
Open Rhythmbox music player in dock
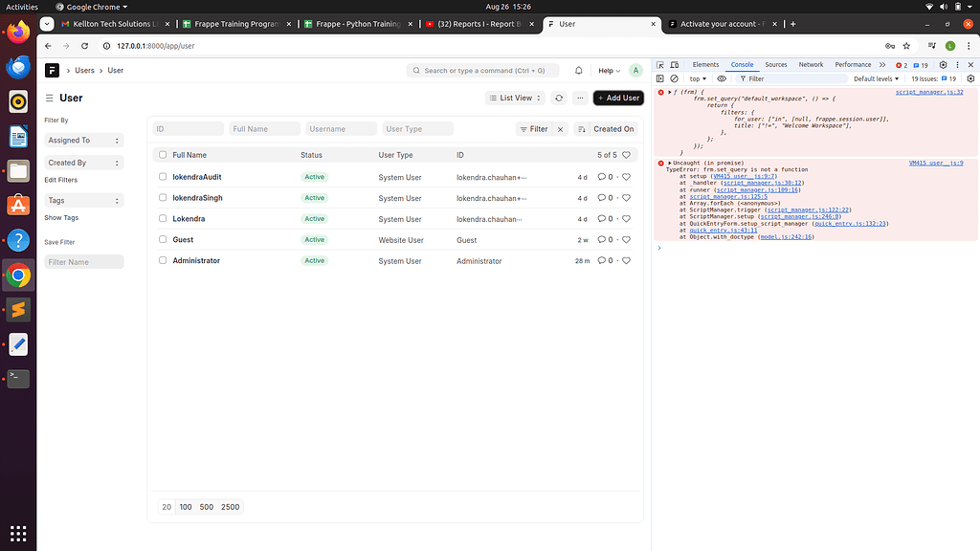coord(18,101)
